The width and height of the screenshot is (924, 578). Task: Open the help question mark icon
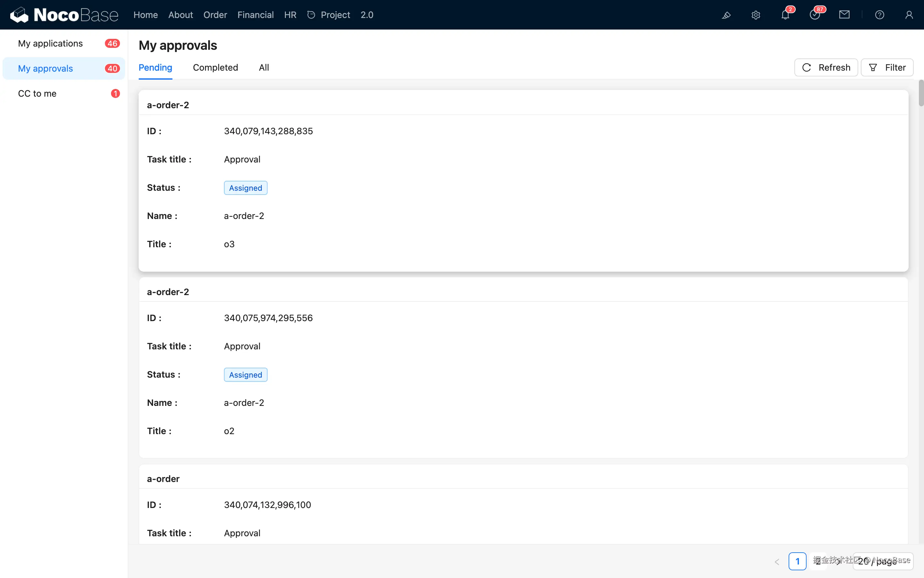(x=879, y=15)
